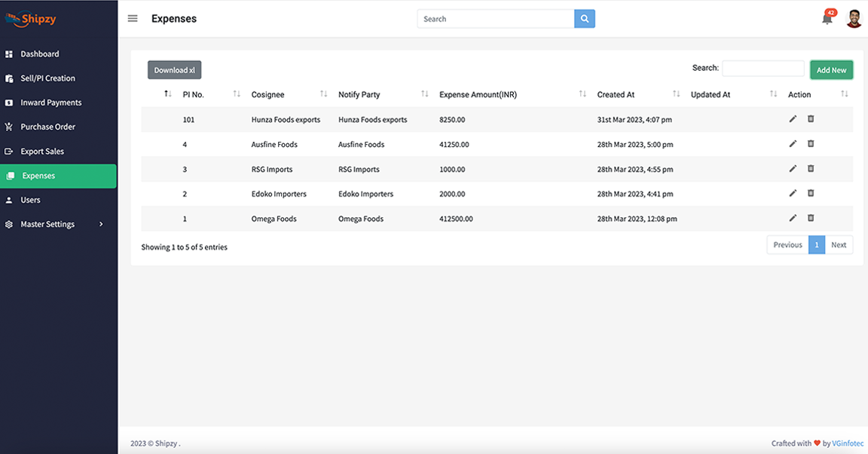The image size is (868, 454).
Task: Click the table Search input field
Action: pos(763,68)
